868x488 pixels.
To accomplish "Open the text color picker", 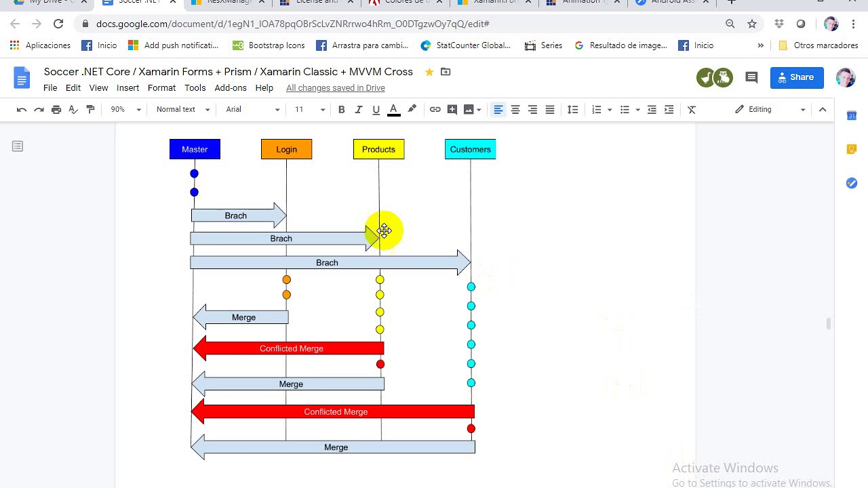I will (393, 109).
